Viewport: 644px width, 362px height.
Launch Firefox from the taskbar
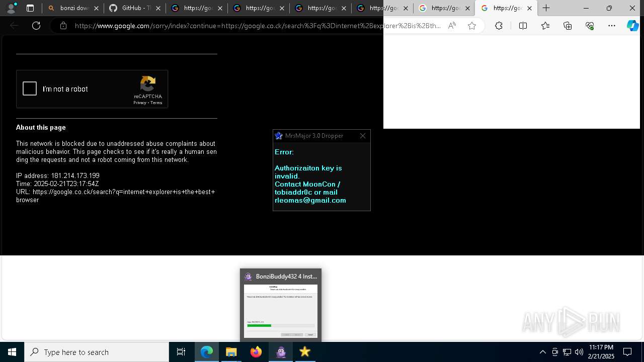pos(256,352)
